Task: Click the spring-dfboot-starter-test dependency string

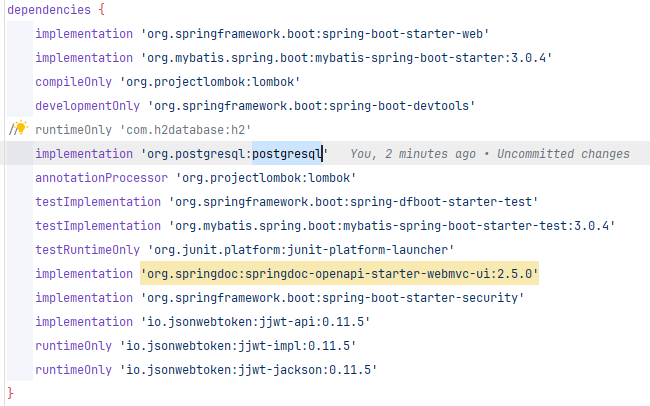Action: click(x=353, y=202)
